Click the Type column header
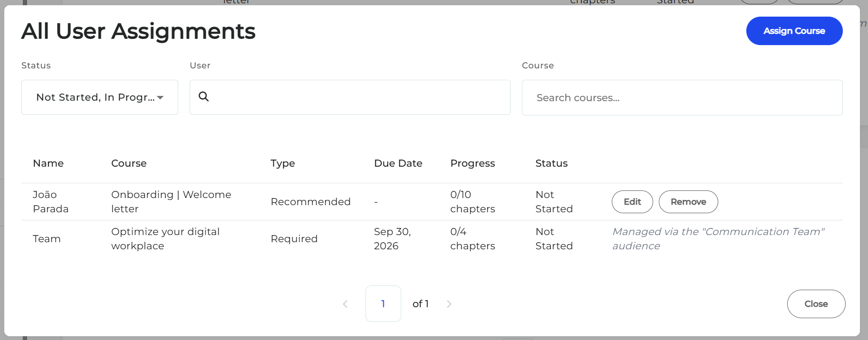 283,163
